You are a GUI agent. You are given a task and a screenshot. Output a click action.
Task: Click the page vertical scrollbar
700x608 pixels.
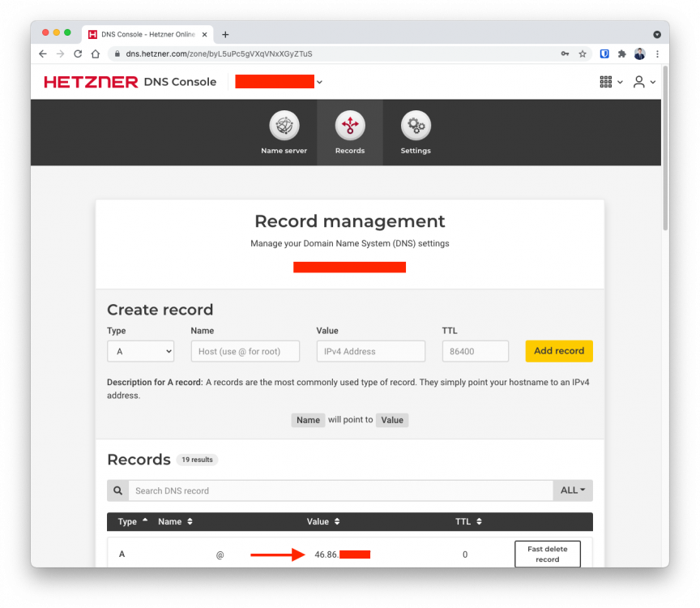665,148
